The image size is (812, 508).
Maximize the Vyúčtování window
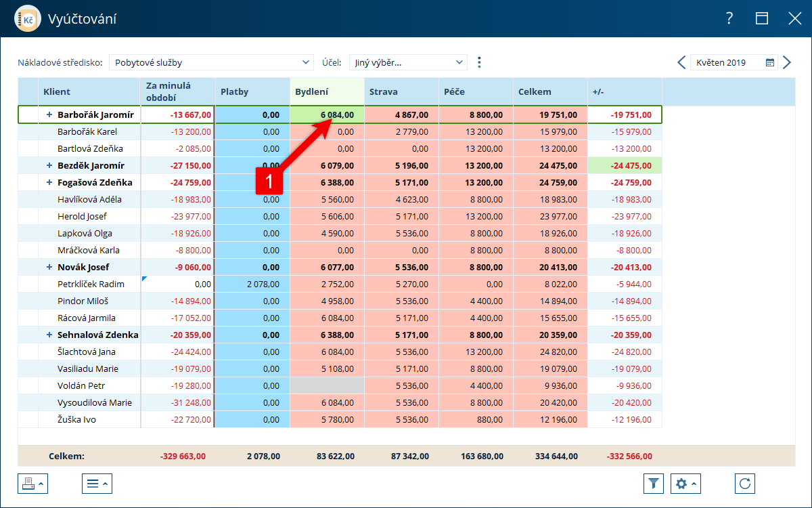tap(762, 18)
